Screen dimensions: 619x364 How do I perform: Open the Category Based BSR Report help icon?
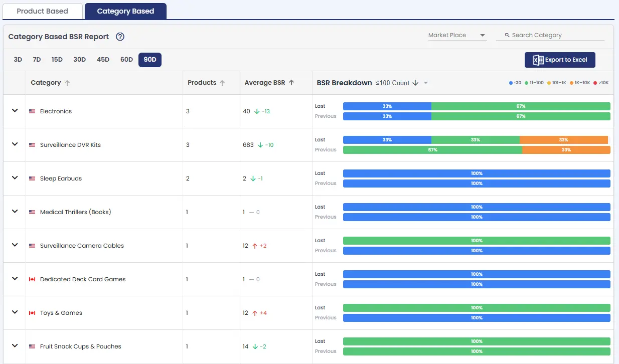120,37
